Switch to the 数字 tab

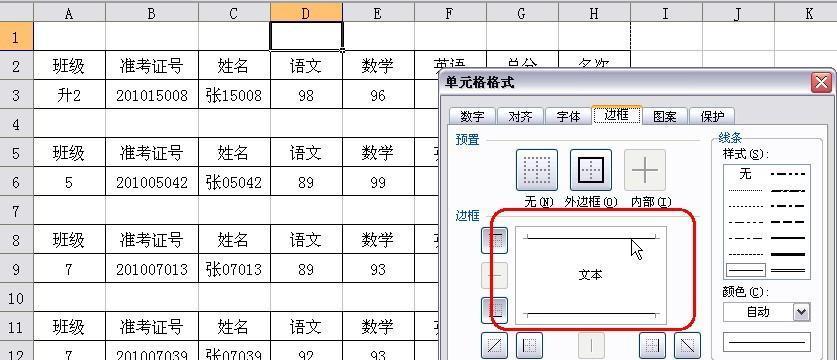472,116
